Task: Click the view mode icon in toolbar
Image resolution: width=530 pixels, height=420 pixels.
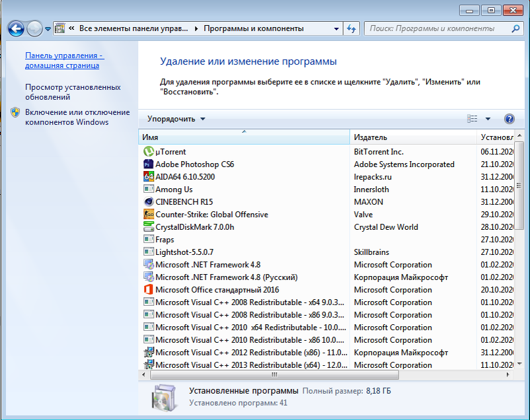Action: (473, 119)
